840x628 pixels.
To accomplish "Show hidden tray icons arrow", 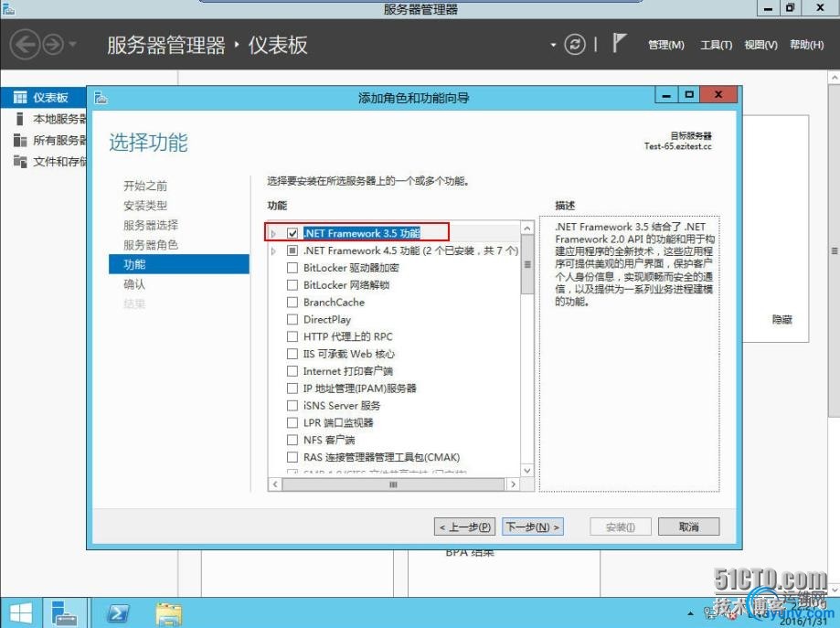I will coord(690,613).
